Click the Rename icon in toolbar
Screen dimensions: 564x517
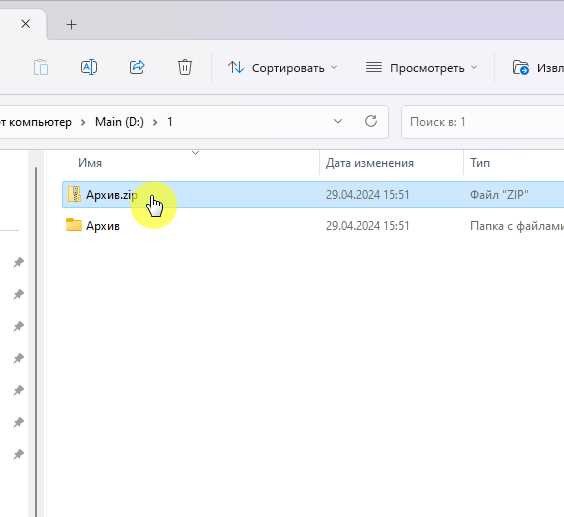coord(88,67)
